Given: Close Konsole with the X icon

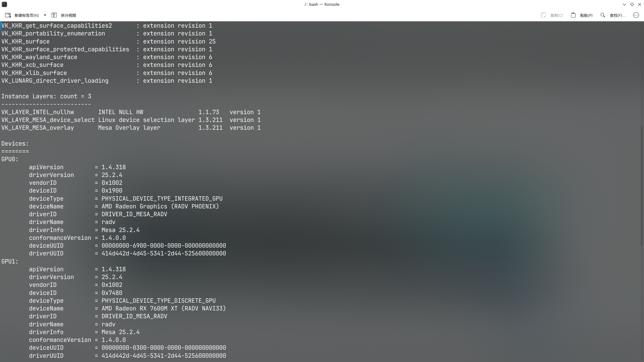Looking at the screenshot, I should (x=639, y=5).
